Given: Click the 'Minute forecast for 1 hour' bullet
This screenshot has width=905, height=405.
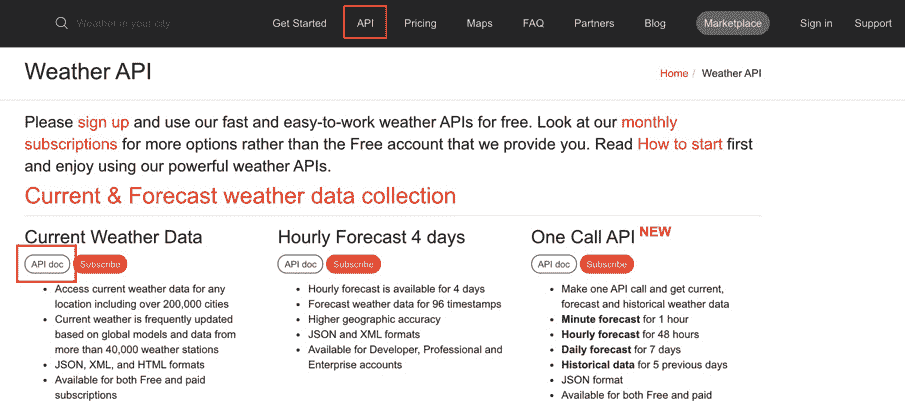Looking at the screenshot, I should point(625,319).
